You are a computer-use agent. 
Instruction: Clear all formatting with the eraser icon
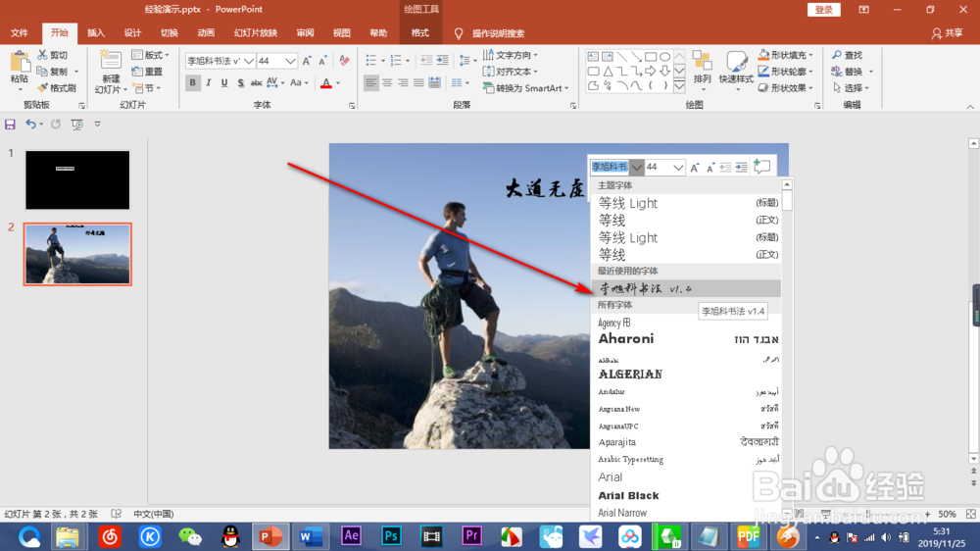(344, 61)
